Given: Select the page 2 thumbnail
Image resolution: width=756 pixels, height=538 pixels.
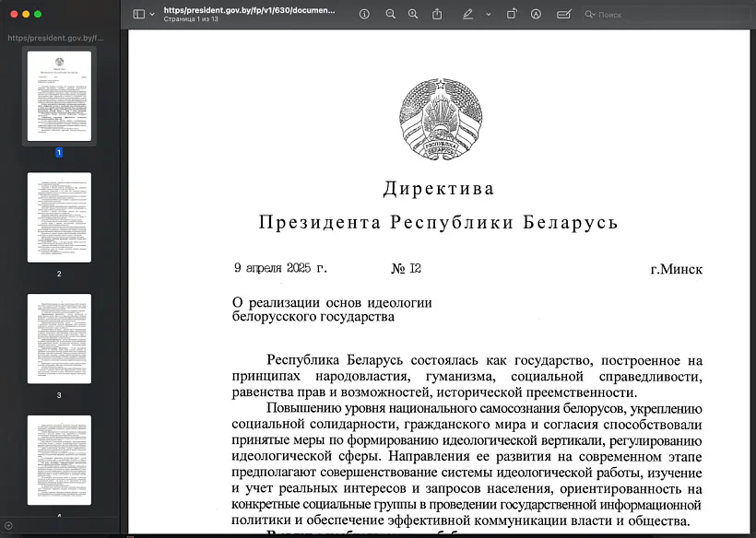Looking at the screenshot, I should pos(59,216).
